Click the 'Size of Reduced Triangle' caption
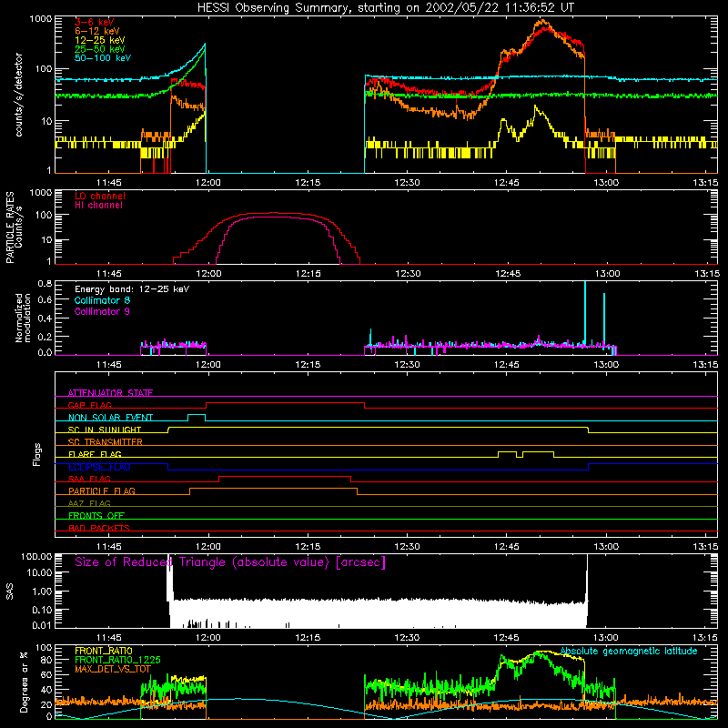 point(230,562)
